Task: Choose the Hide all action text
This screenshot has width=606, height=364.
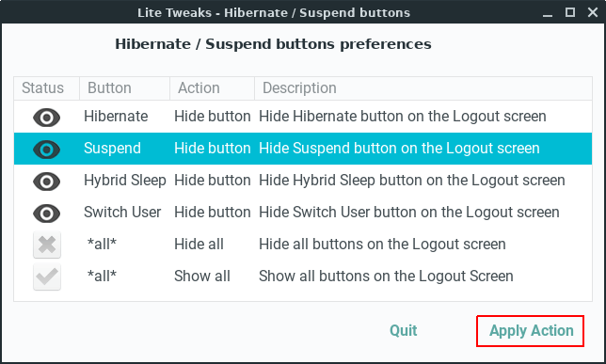Action: (x=199, y=245)
